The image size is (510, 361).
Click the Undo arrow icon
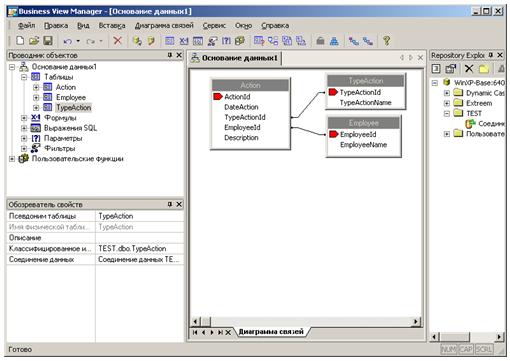click(68, 41)
